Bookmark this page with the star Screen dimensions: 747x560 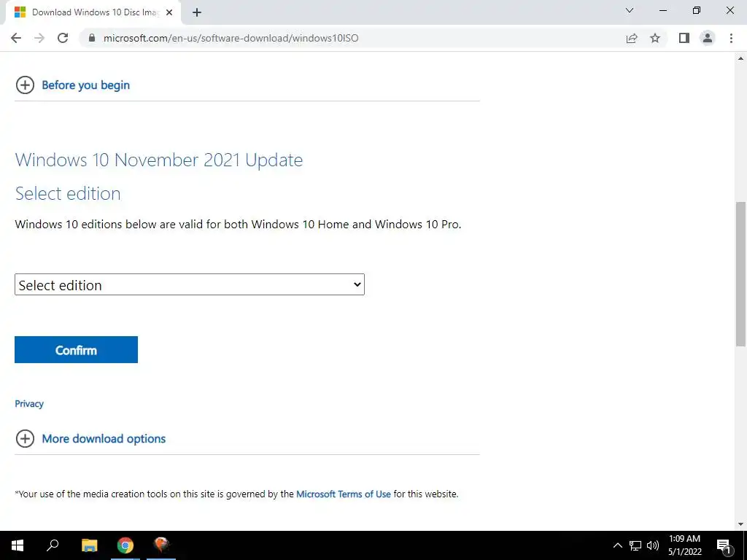pyautogui.click(x=655, y=38)
